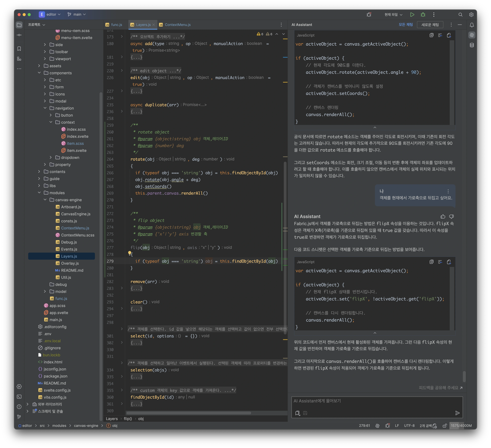Select ContextMenu.scss in the project tree
491x448 pixels.
tap(77, 235)
